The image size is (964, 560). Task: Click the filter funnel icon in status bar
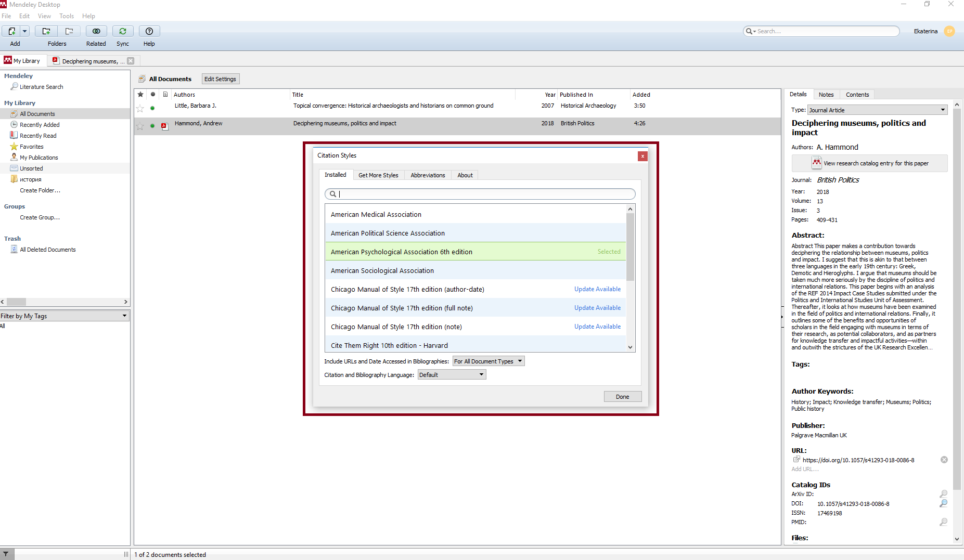point(5,555)
